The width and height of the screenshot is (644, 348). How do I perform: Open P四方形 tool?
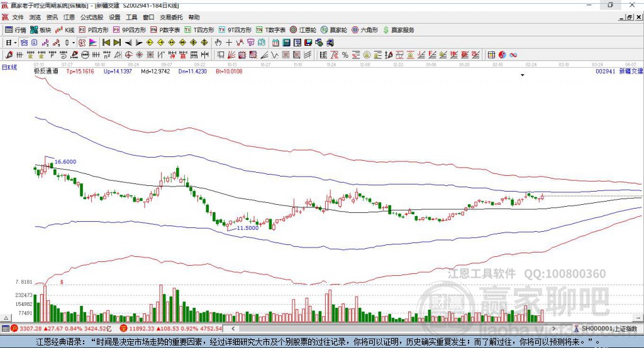click(x=94, y=30)
